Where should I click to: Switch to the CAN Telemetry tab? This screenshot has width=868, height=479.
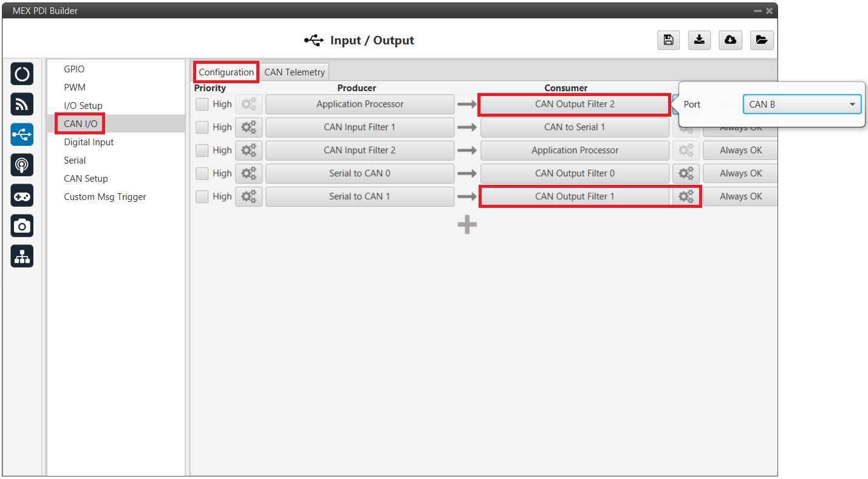pyautogui.click(x=295, y=72)
